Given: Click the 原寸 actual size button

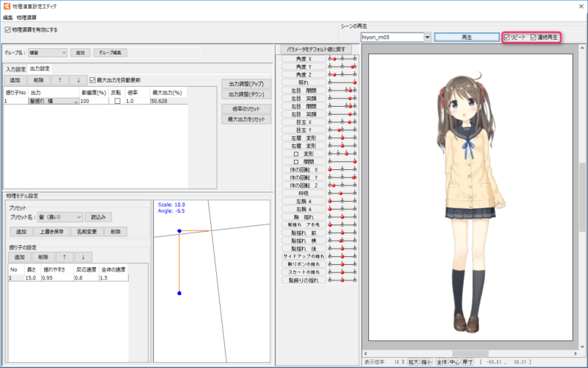Looking at the screenshot, I should pos(467,362).
